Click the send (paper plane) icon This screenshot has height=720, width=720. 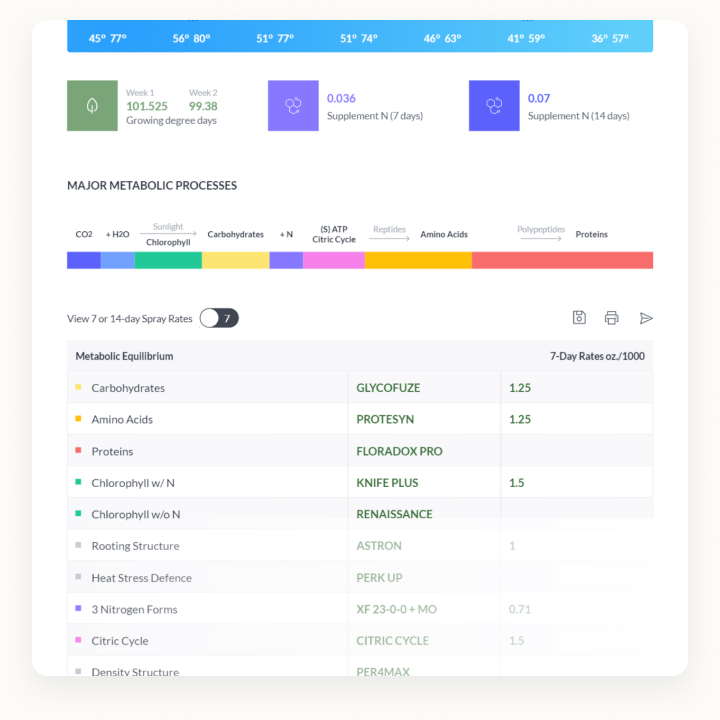pyautogui.click(x=646, y=318)
